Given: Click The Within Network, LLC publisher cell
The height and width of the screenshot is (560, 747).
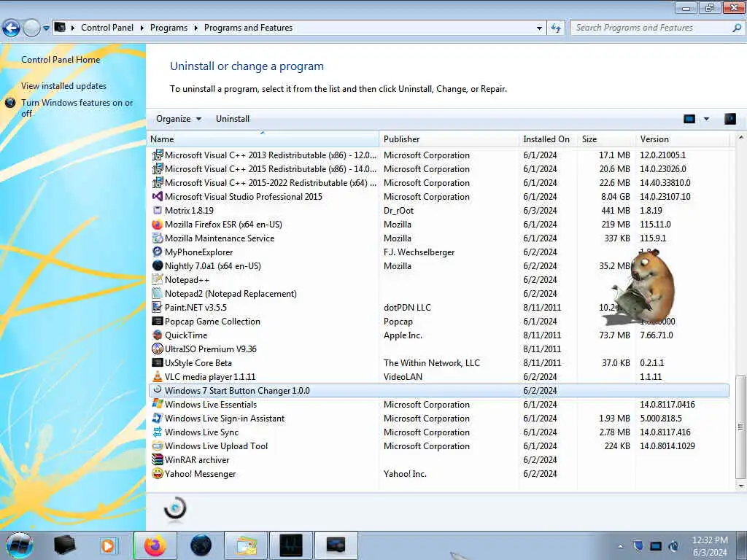Looking at the screenshot, I should [x=432, y=363].
